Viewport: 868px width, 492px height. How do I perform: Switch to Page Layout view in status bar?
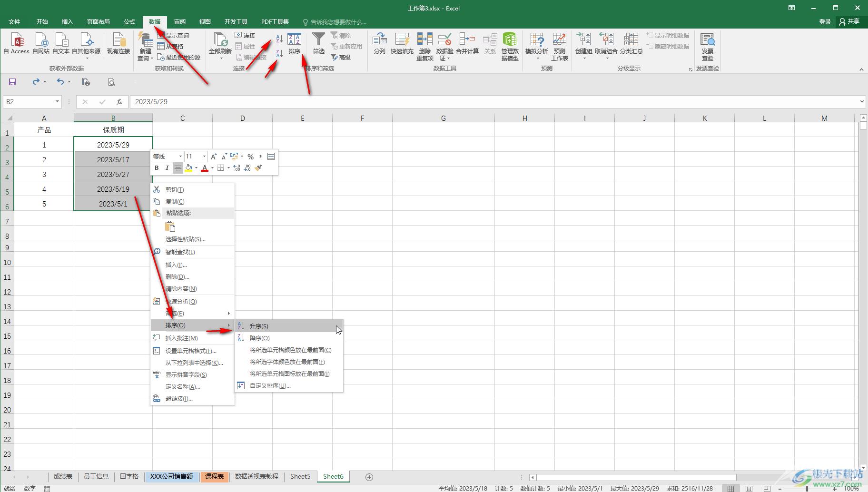click(x=749, y=488)
